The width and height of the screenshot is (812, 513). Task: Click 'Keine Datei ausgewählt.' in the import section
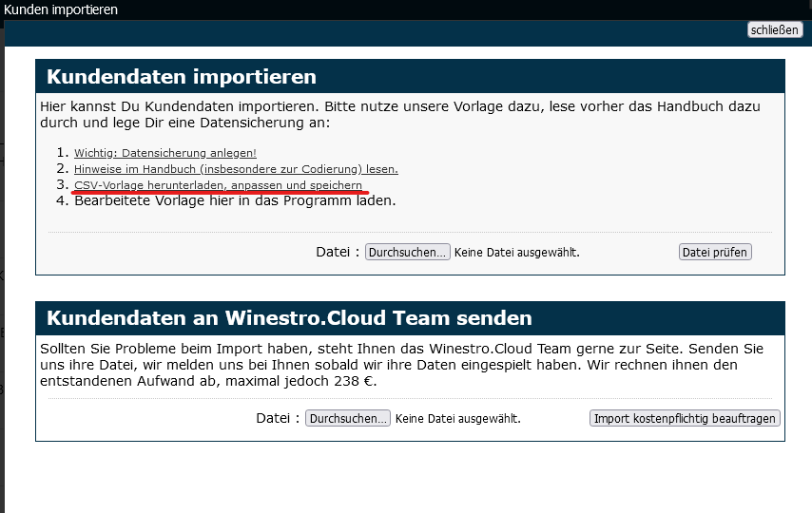point(516,253)
